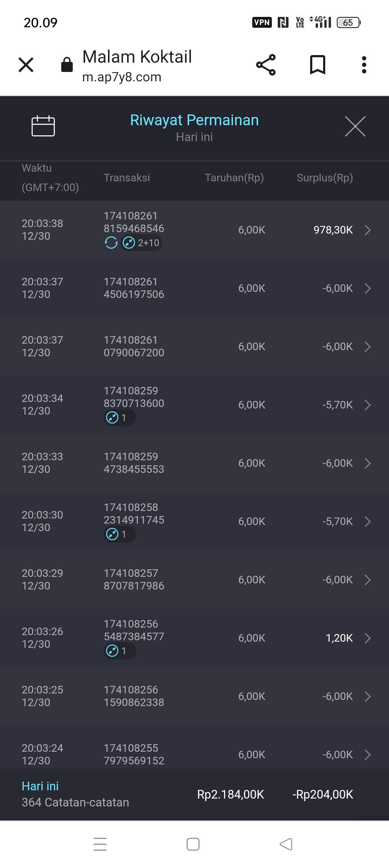389x868 pixels.
Task: Tap the Android back navigation button
Action: (x=286, y=844)
